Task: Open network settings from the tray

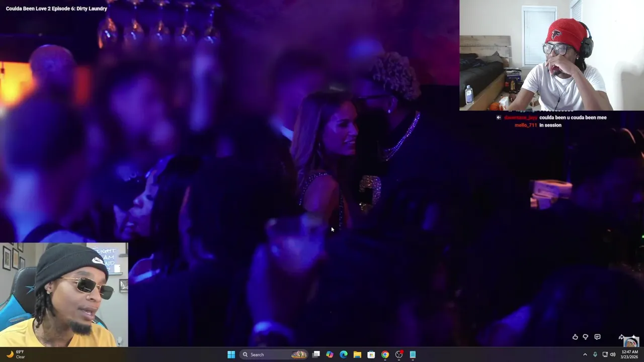Action: pyautogui.click(x=605, y=354)
